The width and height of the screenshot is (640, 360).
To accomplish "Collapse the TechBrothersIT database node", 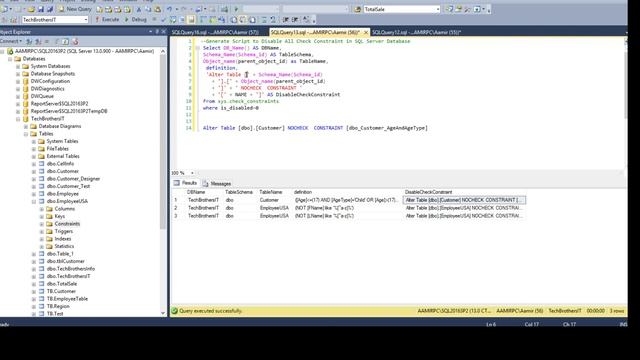I will (x=18, y=119).
